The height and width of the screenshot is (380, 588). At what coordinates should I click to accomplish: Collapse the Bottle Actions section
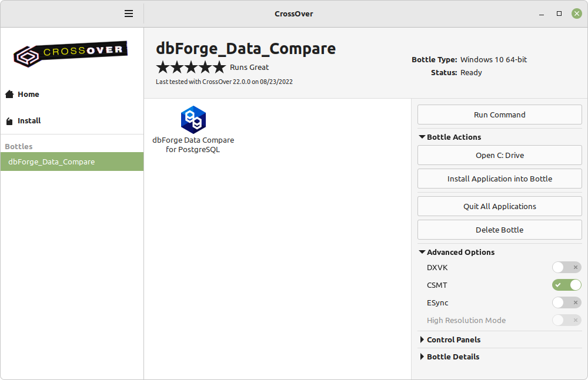pyautogui.click(x=450, y=137)
